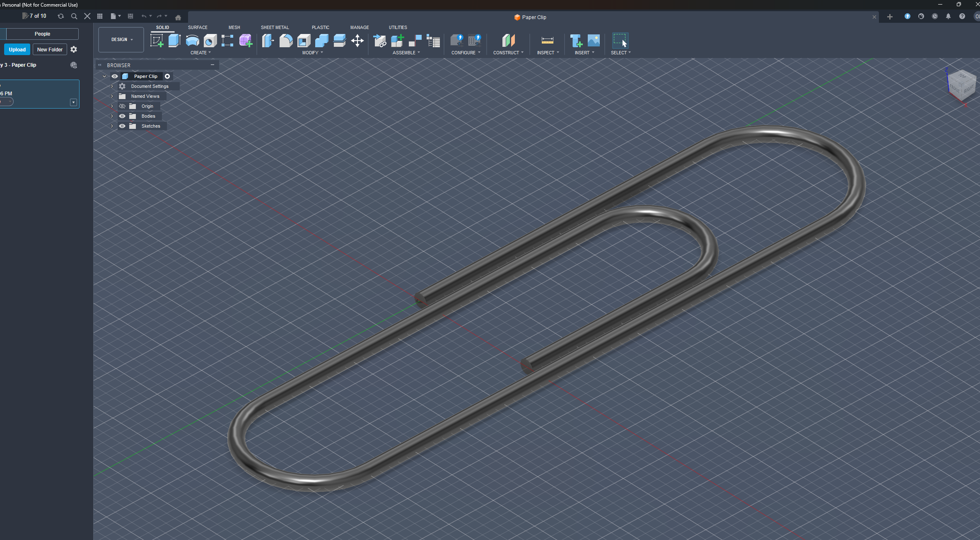Open the Measure tool under Inspect

click(547, 41)
